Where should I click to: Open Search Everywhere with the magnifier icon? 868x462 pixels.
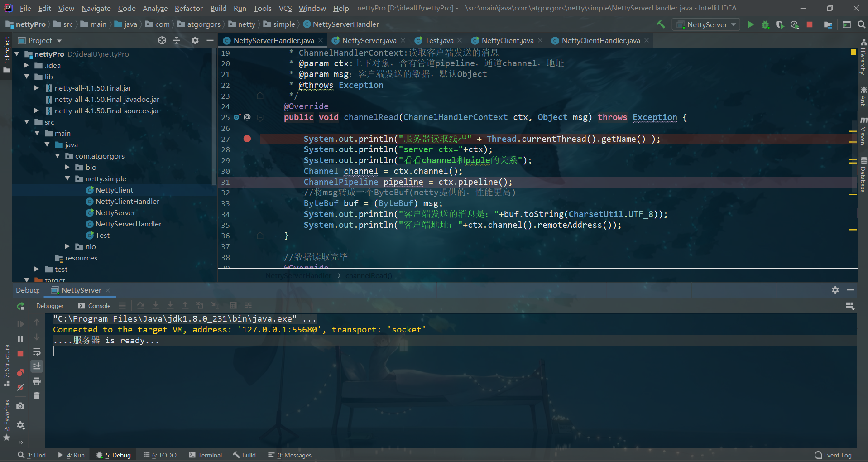[861, 24]
